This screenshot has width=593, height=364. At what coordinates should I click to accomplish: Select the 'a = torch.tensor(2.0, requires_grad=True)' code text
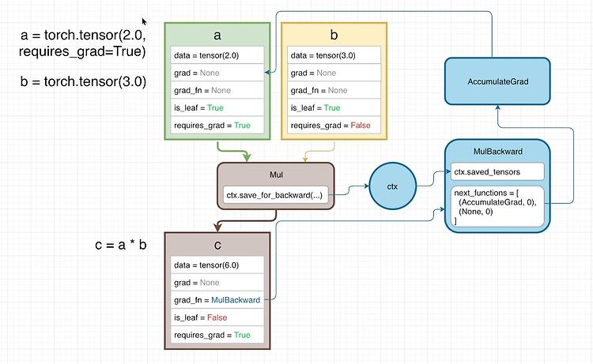coord(82,43)
